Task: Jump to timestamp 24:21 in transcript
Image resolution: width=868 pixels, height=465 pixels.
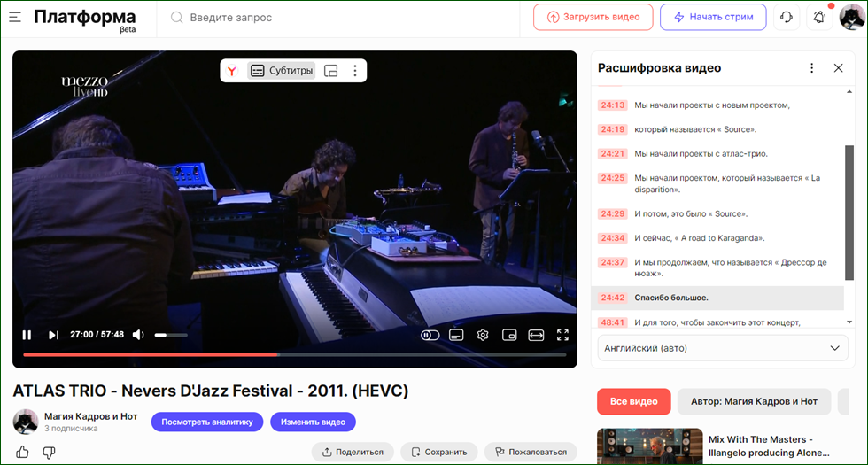Action: 612,154
